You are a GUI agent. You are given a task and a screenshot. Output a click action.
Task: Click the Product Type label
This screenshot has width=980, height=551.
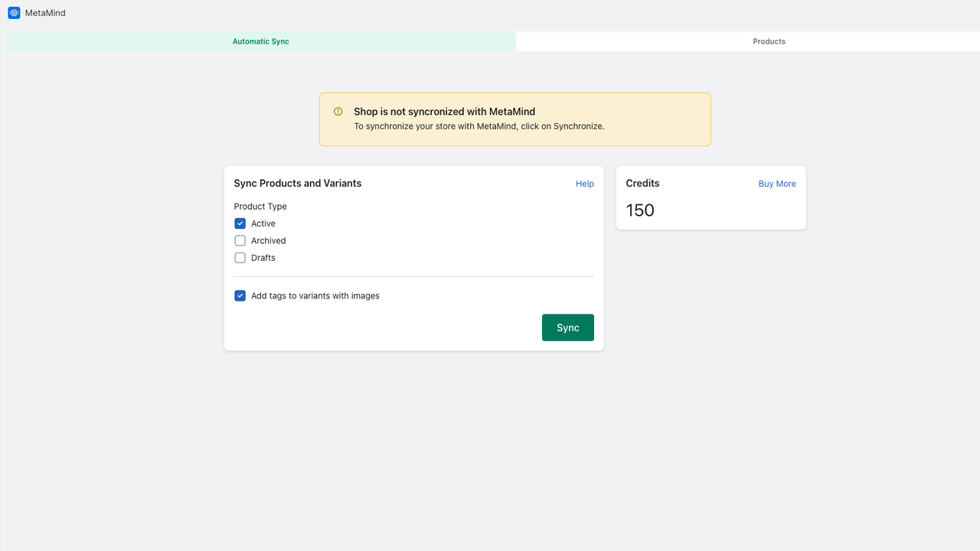260,206
